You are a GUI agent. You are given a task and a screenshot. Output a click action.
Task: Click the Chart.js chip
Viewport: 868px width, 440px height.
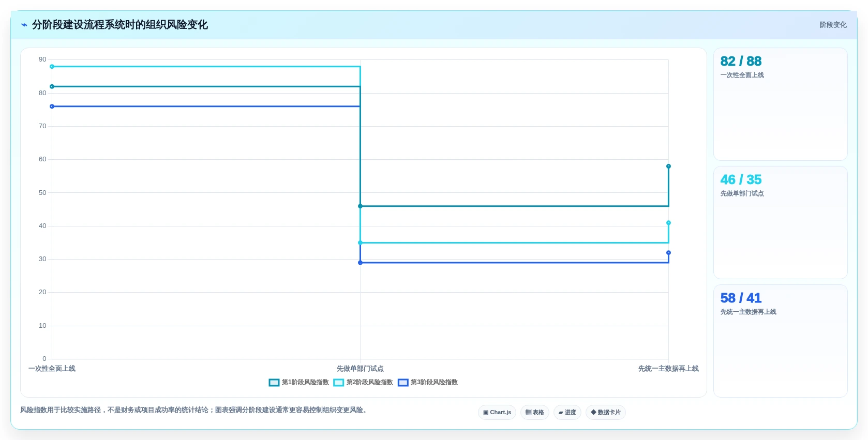click(497, 412)
